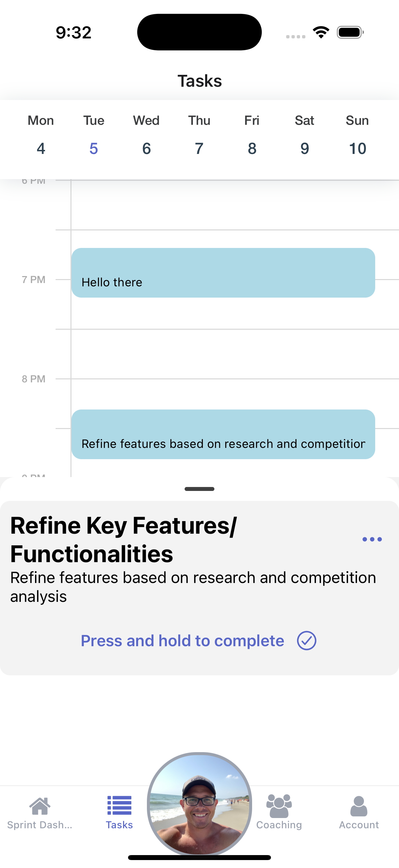
Task: Select the Tasks list icon
Action: (x=119, y=805)
